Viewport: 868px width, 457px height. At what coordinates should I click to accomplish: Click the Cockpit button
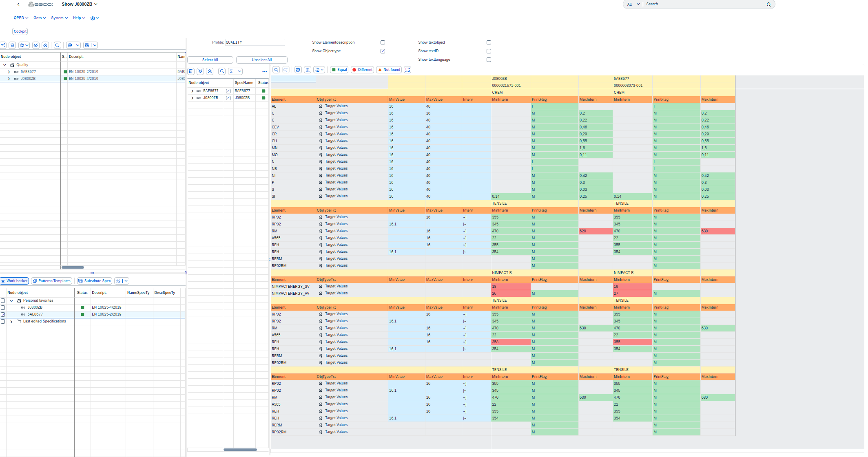pos(20,31)
